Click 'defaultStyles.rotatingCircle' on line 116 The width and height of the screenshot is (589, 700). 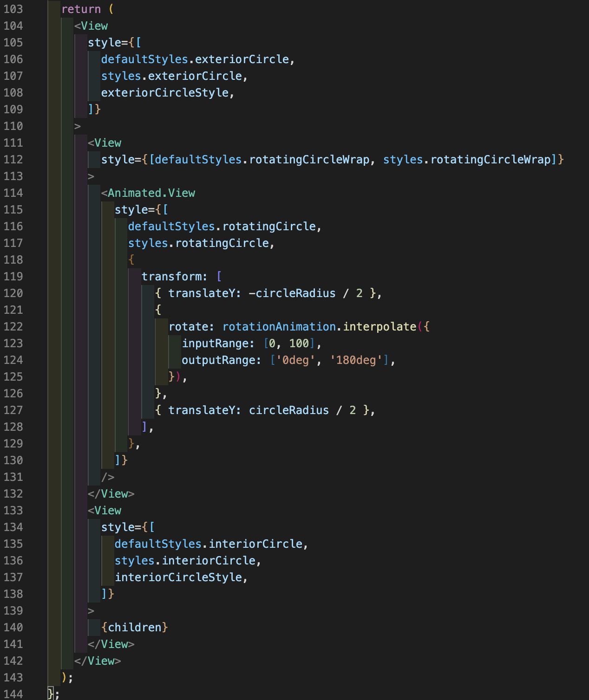click(222, 226)
